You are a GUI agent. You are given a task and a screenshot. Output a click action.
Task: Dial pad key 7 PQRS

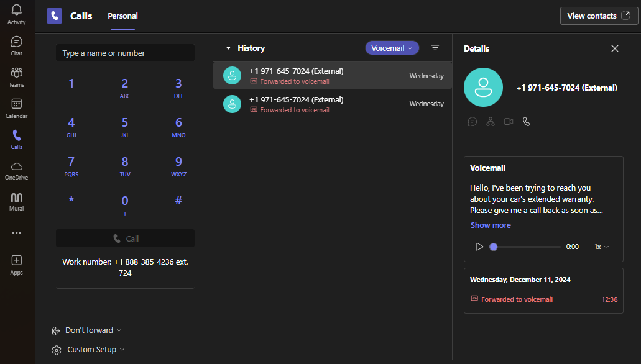[x=71, y=166]
